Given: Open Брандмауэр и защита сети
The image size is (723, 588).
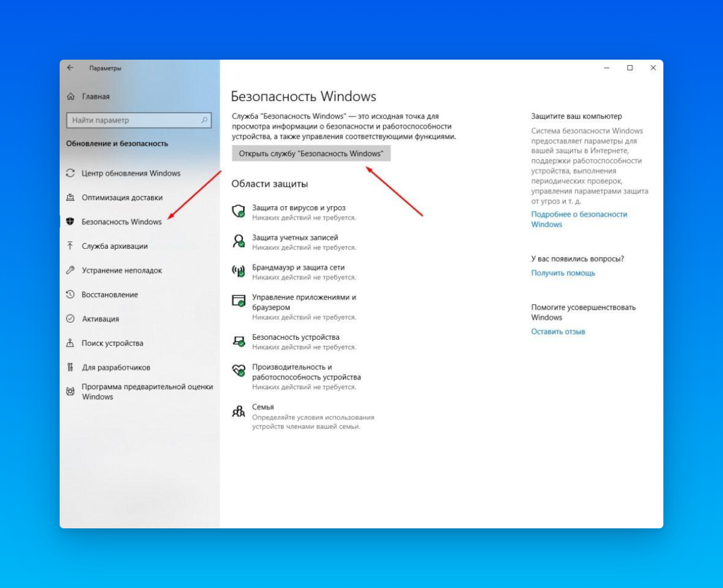Looking at the screenshot, I should 298,267.
